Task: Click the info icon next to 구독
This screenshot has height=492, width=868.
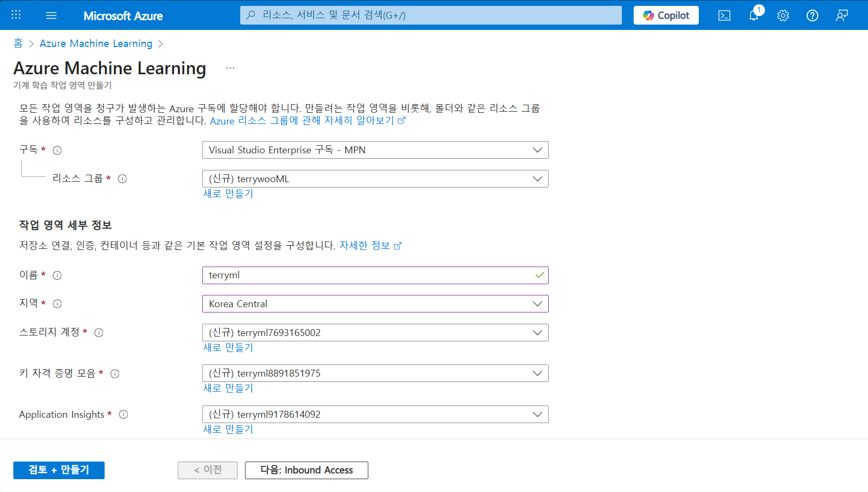Action: pyautogui.click(x=57, y=150)
